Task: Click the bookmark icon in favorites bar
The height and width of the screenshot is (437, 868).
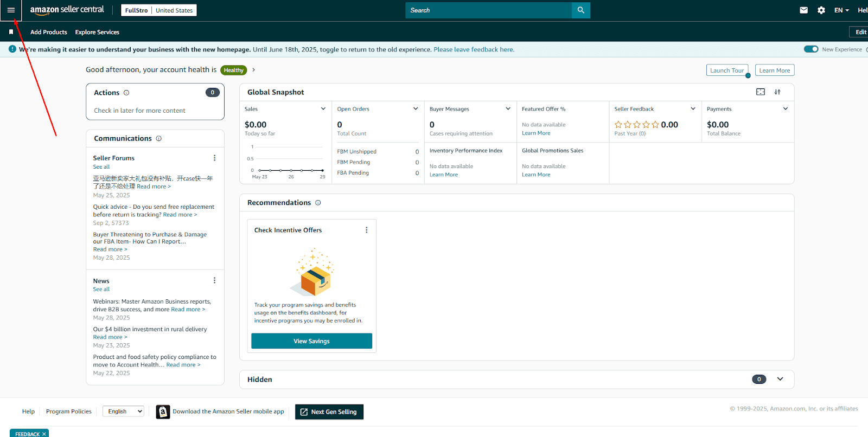Action: pos(11,32)
